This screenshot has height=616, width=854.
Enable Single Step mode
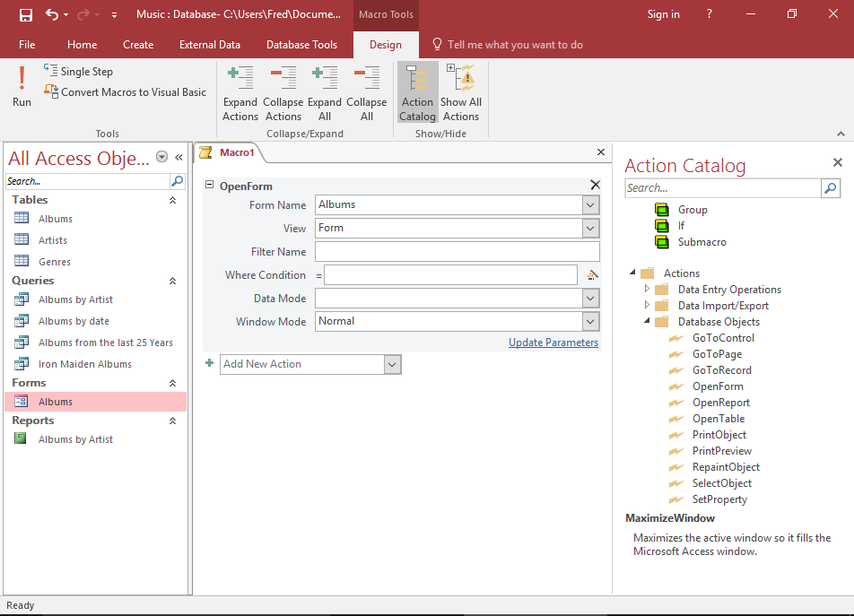coord(78,72)
